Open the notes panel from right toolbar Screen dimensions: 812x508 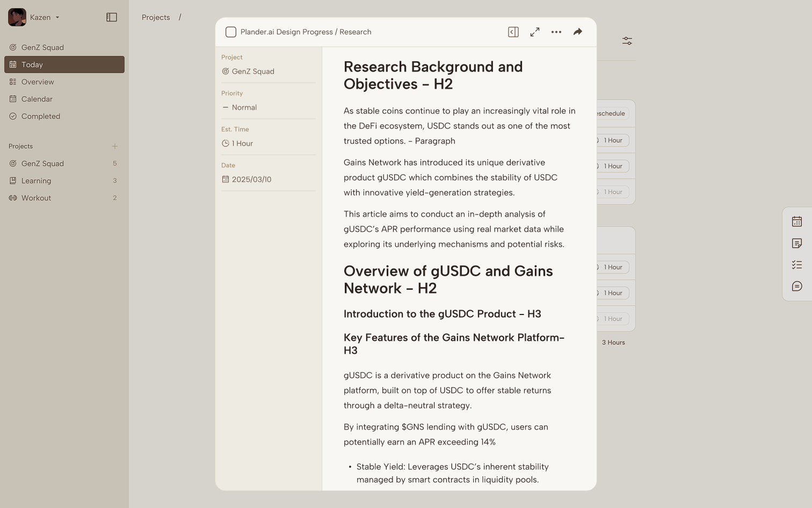[x=796, y=244]
